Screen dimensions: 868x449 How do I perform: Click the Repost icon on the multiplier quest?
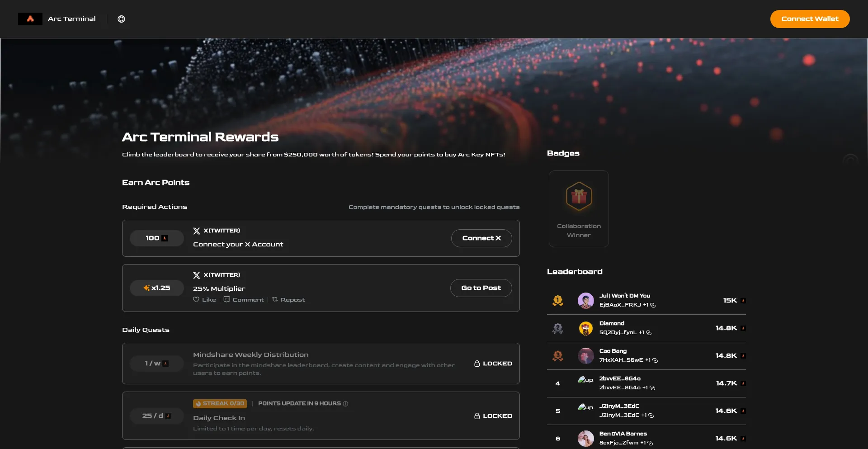click(275, 299)
